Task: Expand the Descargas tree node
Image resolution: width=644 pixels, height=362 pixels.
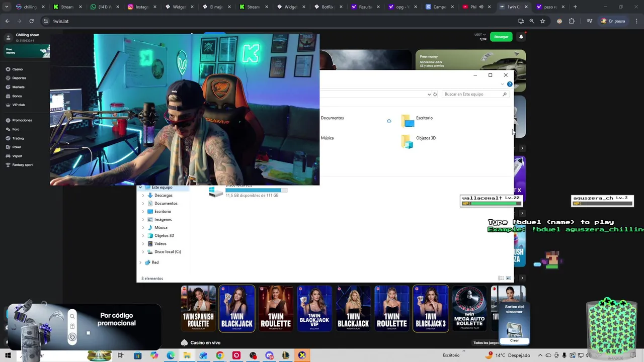Action: 143,195
